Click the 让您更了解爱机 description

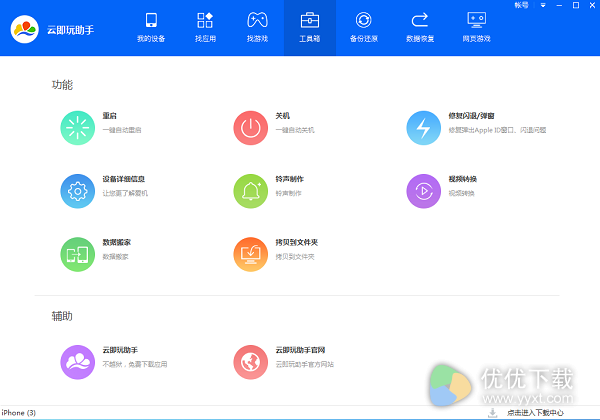(125, 193)
